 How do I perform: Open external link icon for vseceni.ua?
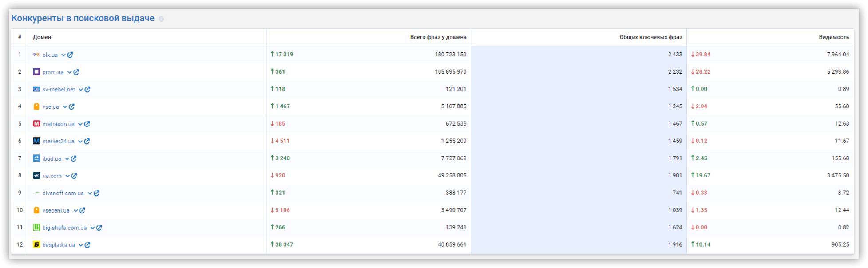[x=82, y=211]
